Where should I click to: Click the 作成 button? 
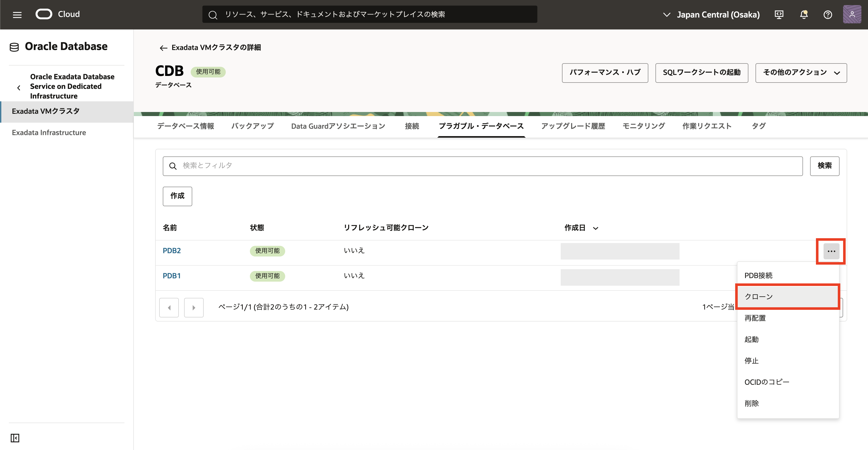[177, 196]
